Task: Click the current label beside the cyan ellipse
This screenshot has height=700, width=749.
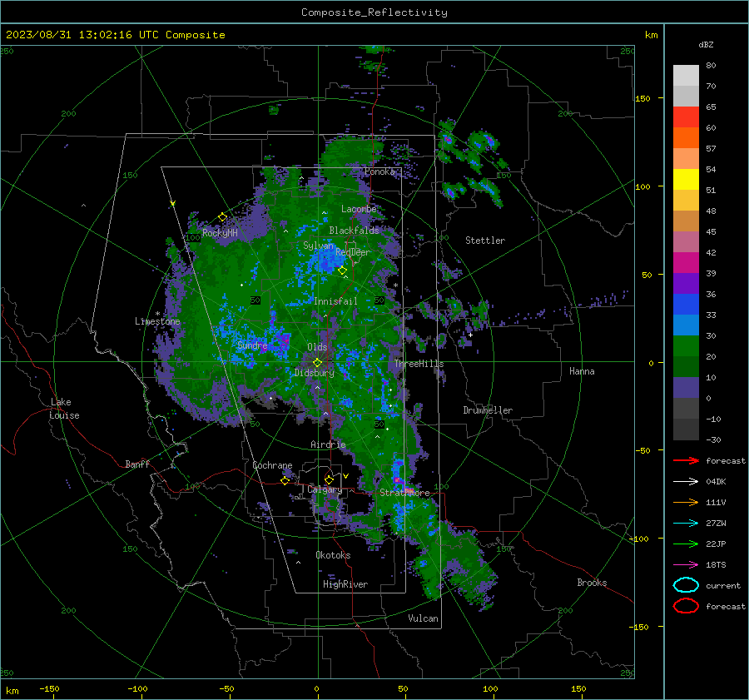Action: tap(723, 585)
